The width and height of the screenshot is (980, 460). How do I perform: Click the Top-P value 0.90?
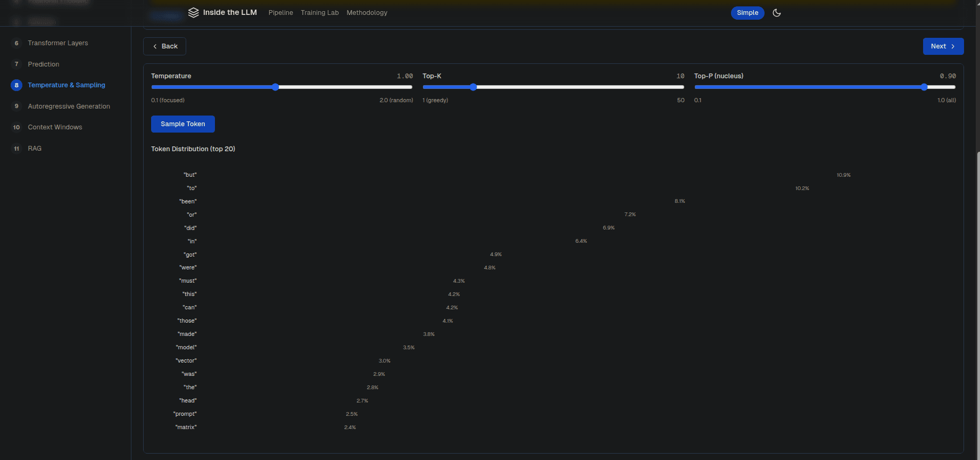pyautogui.click(x=948, y=76)
